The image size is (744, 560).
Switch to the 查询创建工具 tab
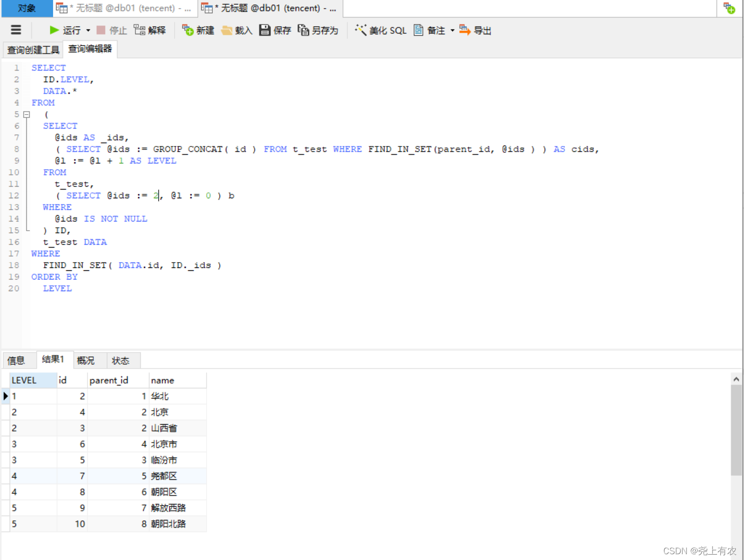(x=32, y=49)
